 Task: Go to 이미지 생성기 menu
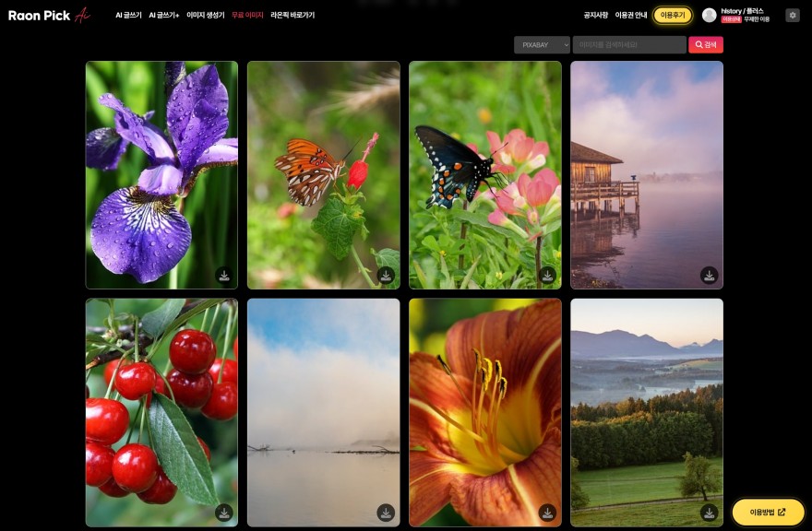[x=205, y=16]
